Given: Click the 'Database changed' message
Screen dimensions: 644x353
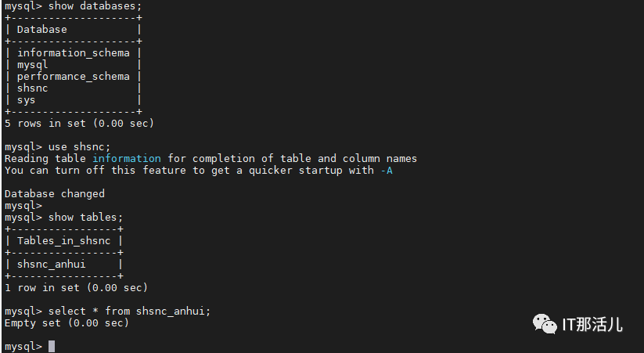Looking at the screenshot, I should [x=55, y=194].
